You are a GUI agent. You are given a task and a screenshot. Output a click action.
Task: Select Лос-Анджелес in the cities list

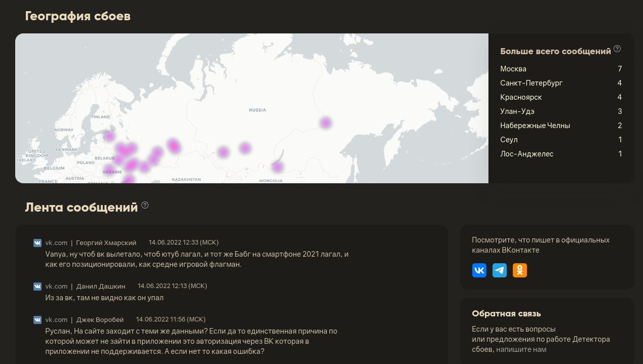(x=526, y=154)
